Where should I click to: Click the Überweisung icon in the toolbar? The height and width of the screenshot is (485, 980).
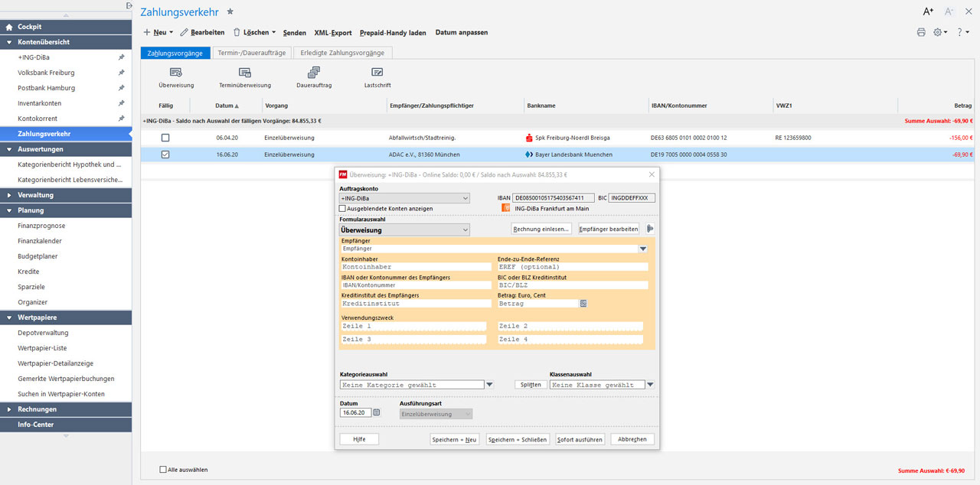click(x=175, y=73)
